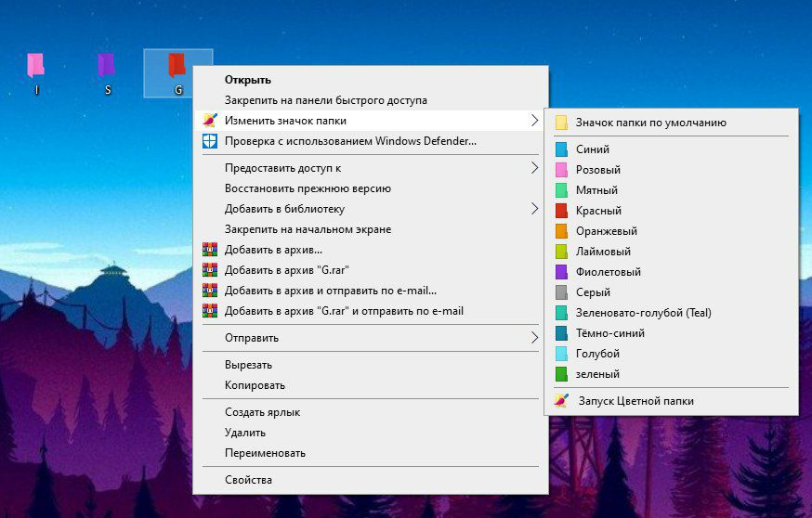The width and height of the screenshot is (812, 518).
Task: Select Зеленовато-голубой (Teal) label
Action: point(644,313)
